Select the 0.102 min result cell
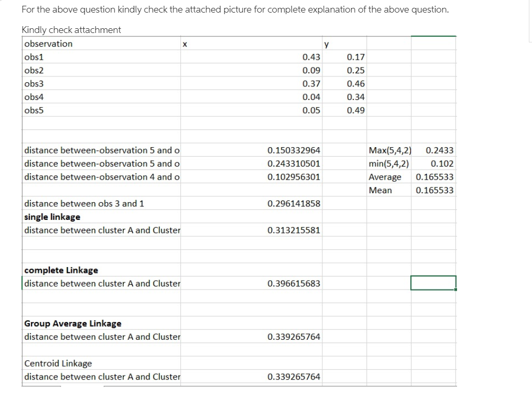532x399 pixels. [433, 163]
